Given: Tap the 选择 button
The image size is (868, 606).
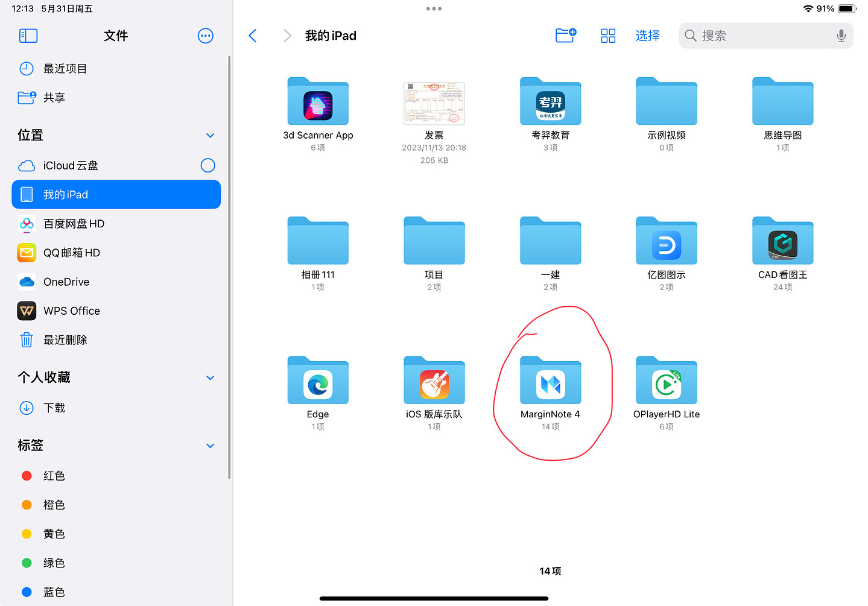Looking at the screenshot, I should pyautogui.click(x=647, y=36).
